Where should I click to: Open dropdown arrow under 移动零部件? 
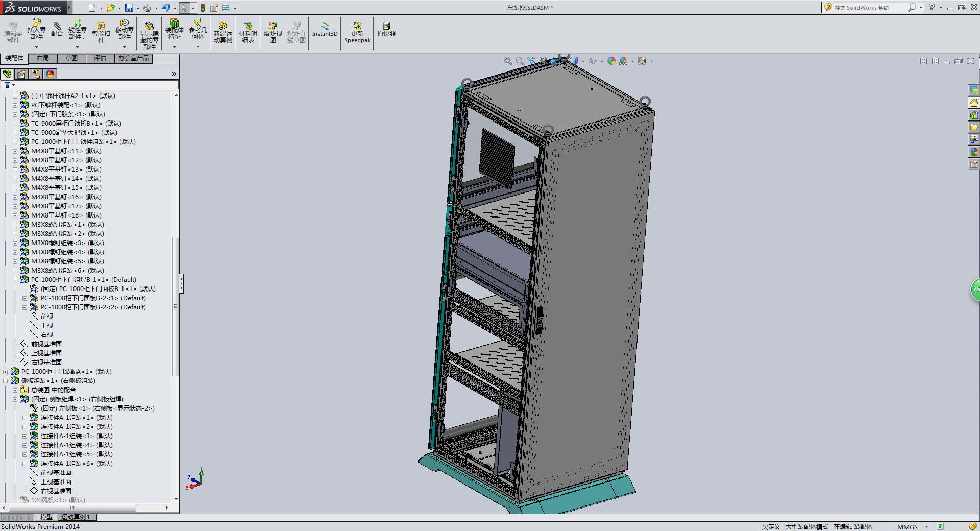click(124, 47)
